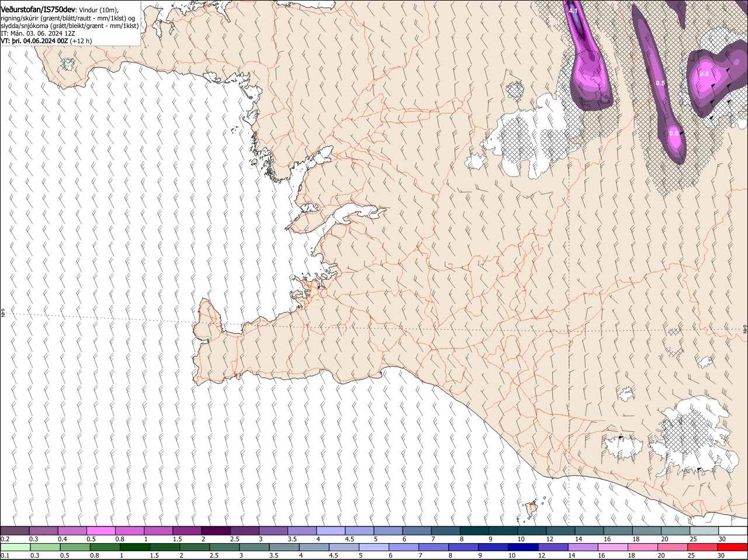Click the lower legend swatch between 4 and 4.5

click(314, 548)
